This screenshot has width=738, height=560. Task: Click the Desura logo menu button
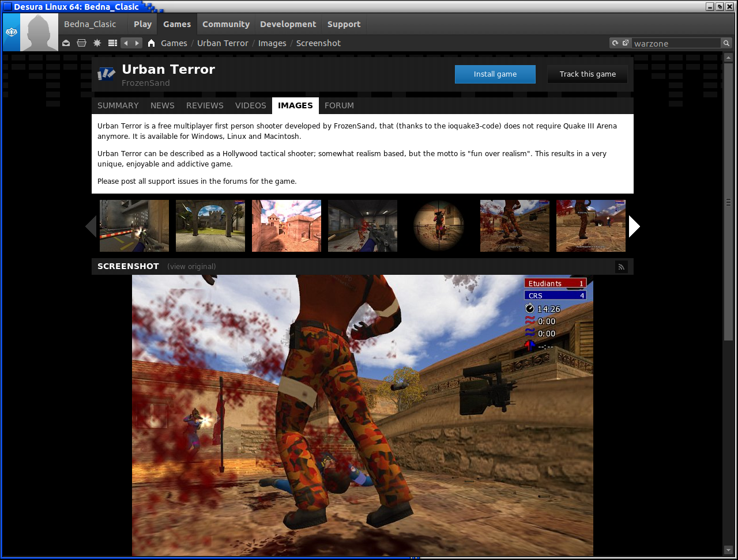(x=11, y=32)
